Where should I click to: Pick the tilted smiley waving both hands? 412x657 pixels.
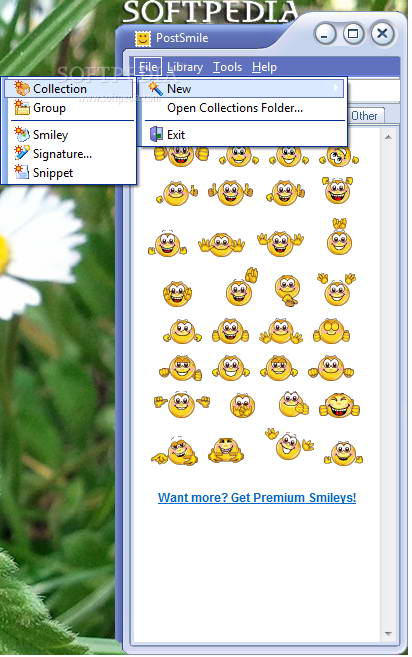289,443
